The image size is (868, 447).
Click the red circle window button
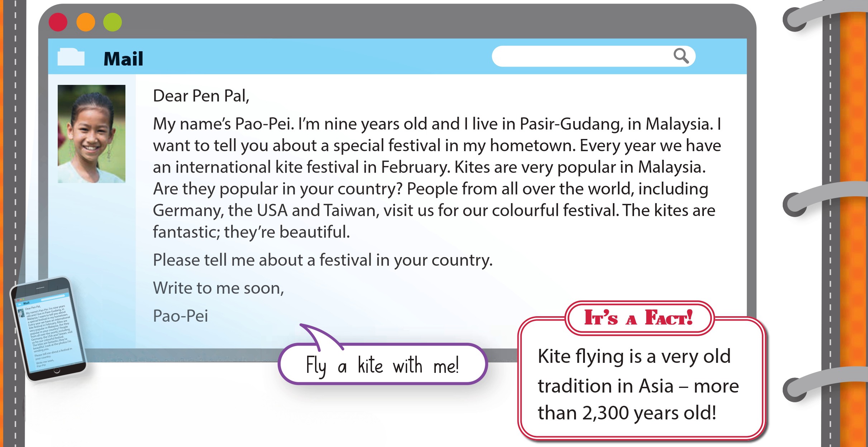coord(58,22)
